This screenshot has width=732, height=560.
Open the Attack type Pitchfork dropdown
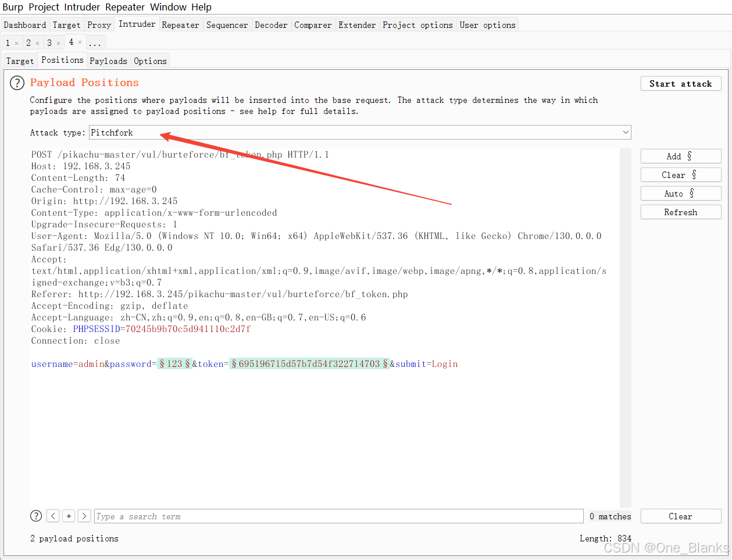pyautogui.click(x=360, y=133)
